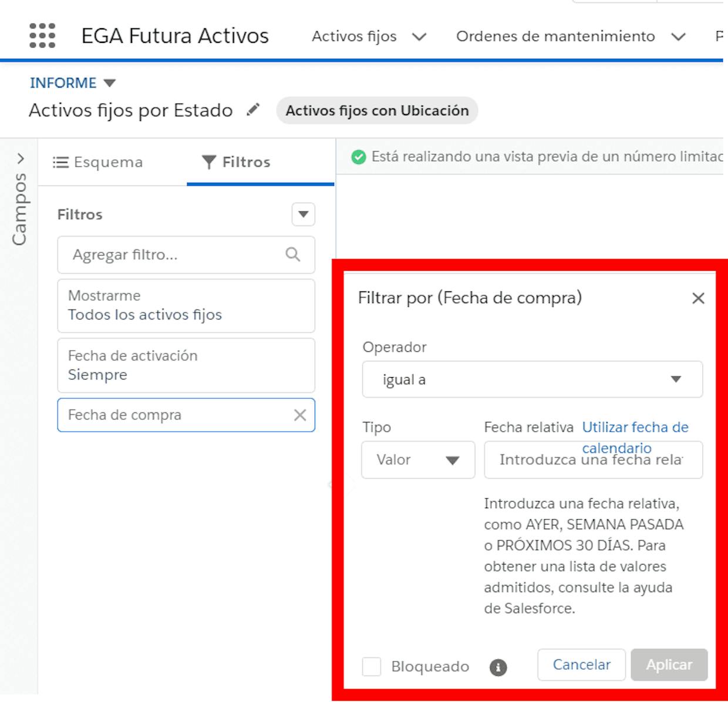Open the Filtros options dropdown arrow
Viewport: 728px width, 702px height.
pyautogui.click(x=304, y=214)
